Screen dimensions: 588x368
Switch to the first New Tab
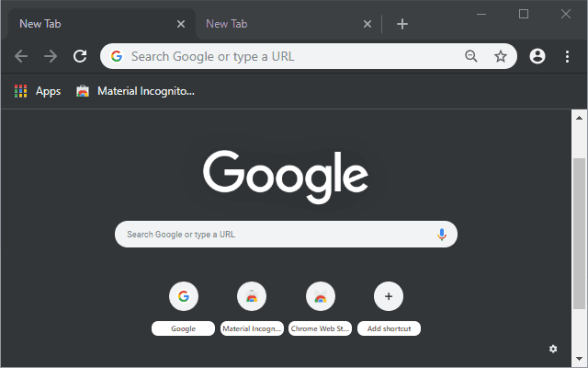(101, 24)
